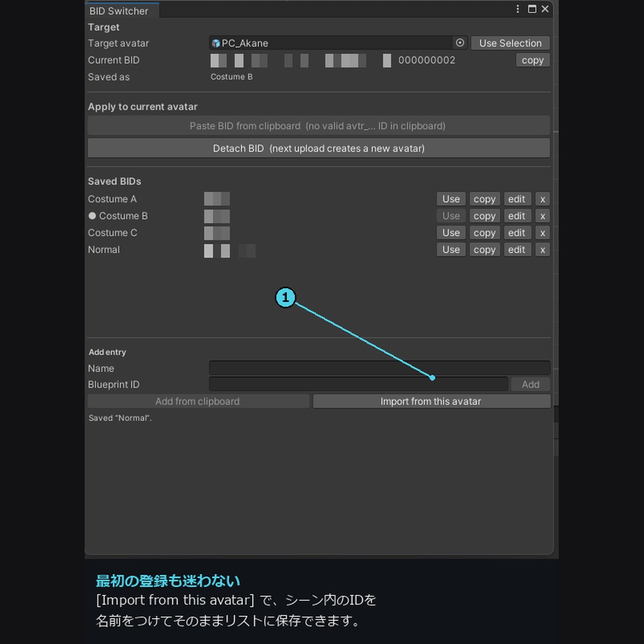644x644 pixels.
Task: Copy the Costume C BID
Action: pos(484,233)
